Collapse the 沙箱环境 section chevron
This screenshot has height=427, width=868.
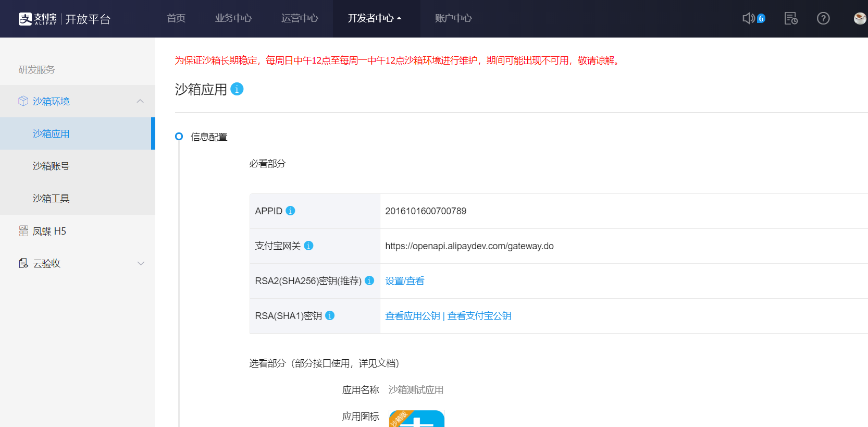(140, 101)
